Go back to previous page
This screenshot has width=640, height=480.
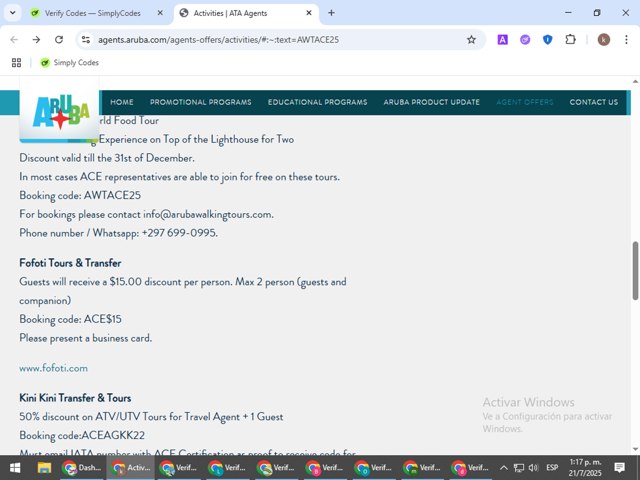point(14,40)
